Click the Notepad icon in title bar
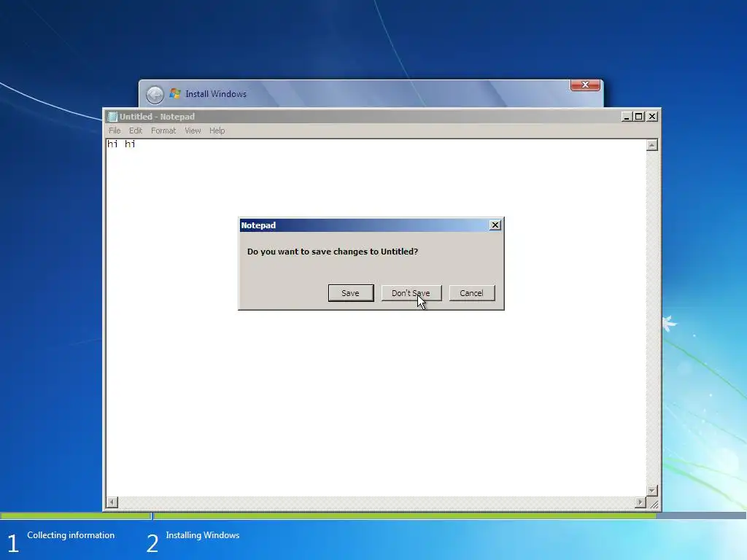This screenshot has height=560, width=747. [112, 117]
